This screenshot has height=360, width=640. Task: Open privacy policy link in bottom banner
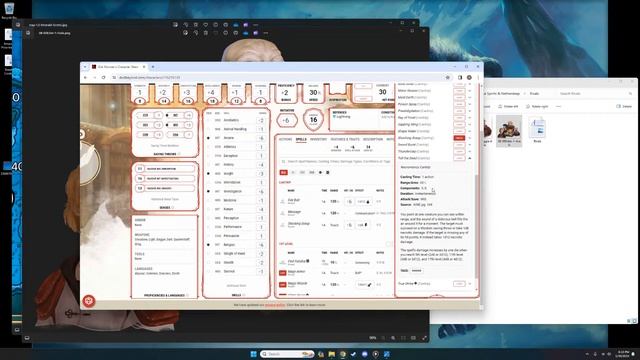pyautogui.click(x=275, y=305)
